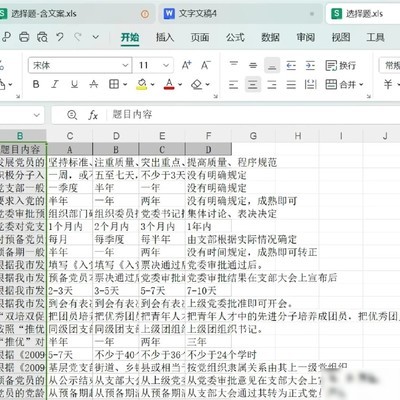Open the 插入 ribbon tab
Screen dimensions: 400x400
(165, 37)
